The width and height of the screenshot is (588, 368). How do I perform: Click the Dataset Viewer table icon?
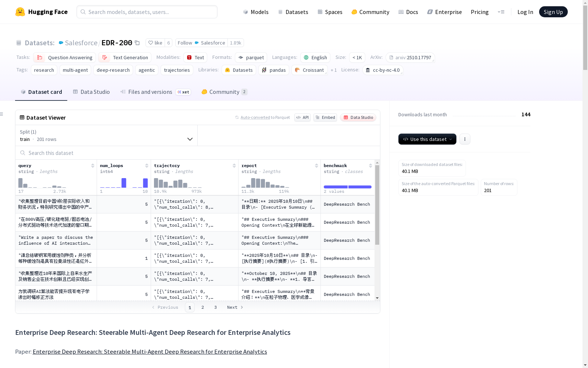22,117
